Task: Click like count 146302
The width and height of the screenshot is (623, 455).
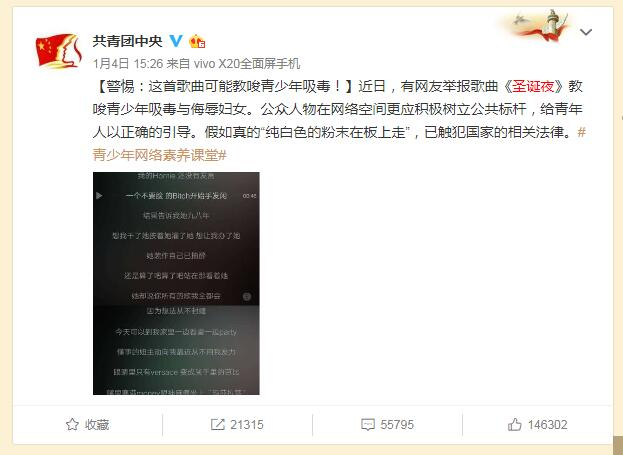Action: [x=548, y=425]
